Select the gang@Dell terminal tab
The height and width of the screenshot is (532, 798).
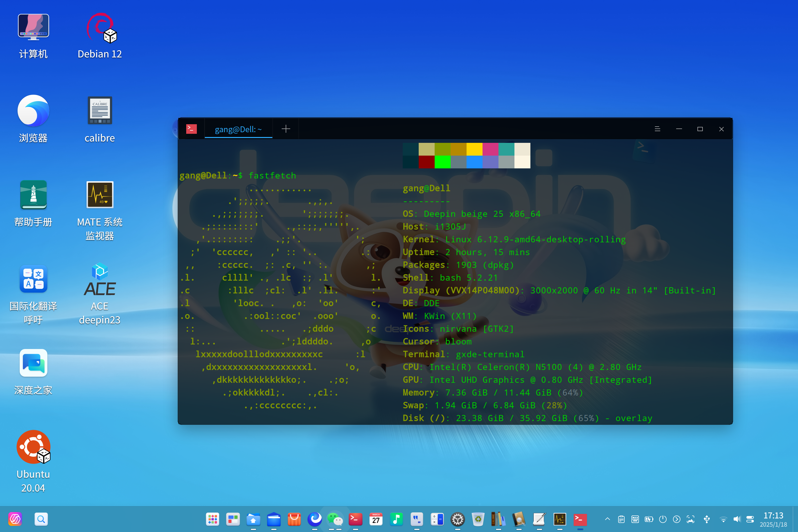238,129
